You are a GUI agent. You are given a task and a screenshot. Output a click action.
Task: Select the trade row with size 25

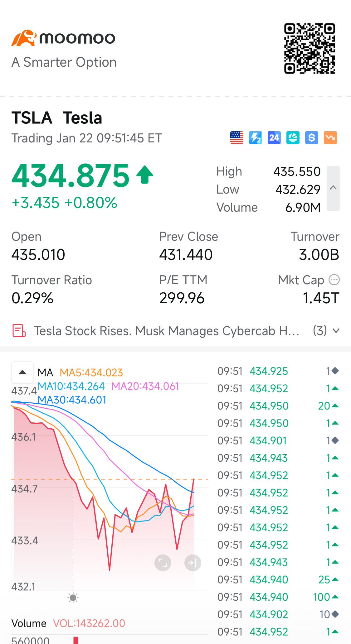(278, 579)
